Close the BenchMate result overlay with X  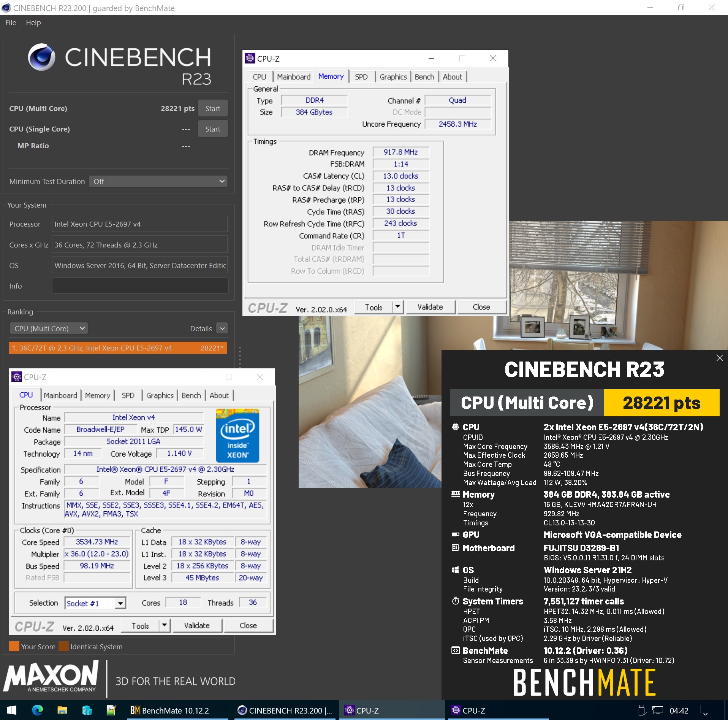(719, 358)
